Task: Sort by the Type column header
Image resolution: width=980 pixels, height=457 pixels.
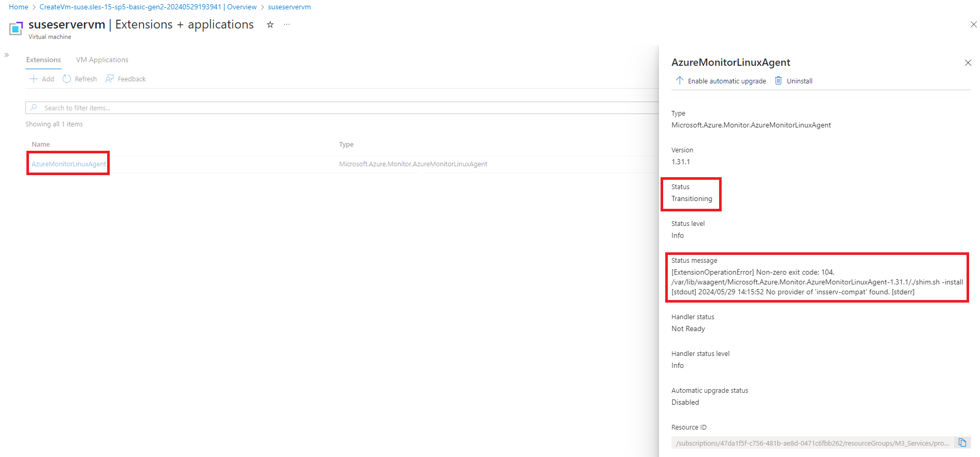Action: (346, 145)
